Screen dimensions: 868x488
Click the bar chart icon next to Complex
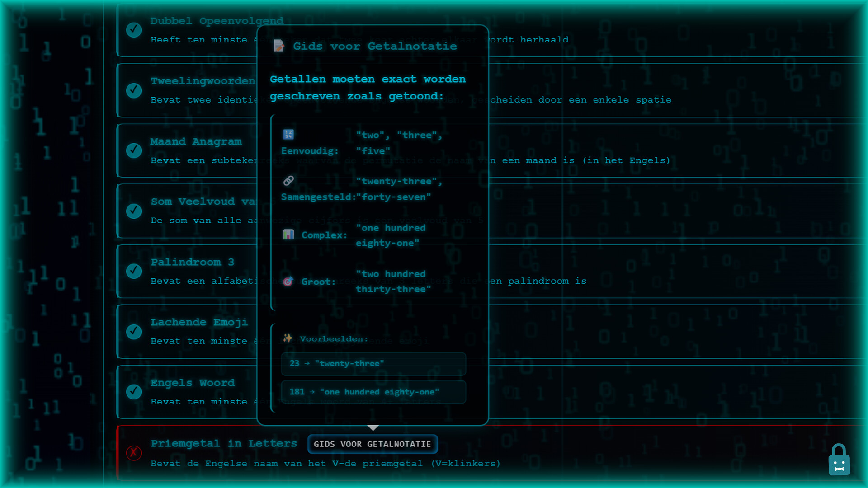[288, 235]
